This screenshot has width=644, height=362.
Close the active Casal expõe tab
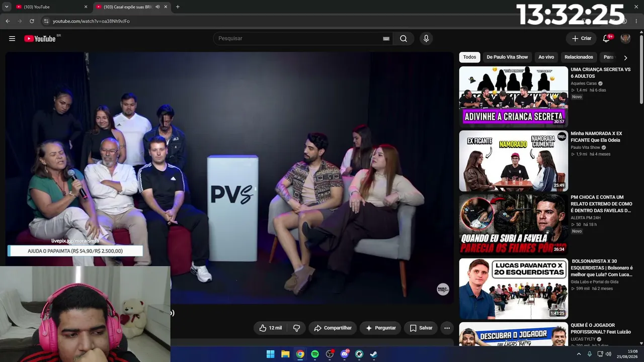click(x=166, y=7)
